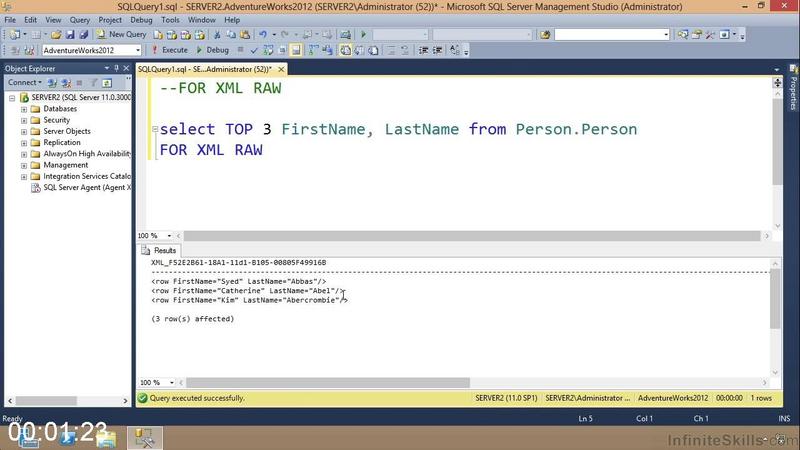Click the Open File folder icon
Image resolution: width=800 pixels, height=450 pixels.
pyautogui.click(x=56, y=35)
